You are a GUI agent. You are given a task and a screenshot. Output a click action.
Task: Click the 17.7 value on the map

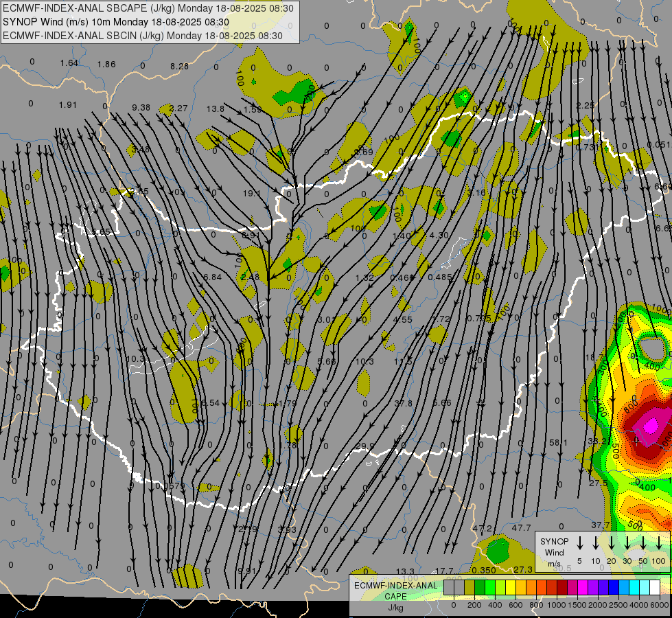tap(444, 571)
